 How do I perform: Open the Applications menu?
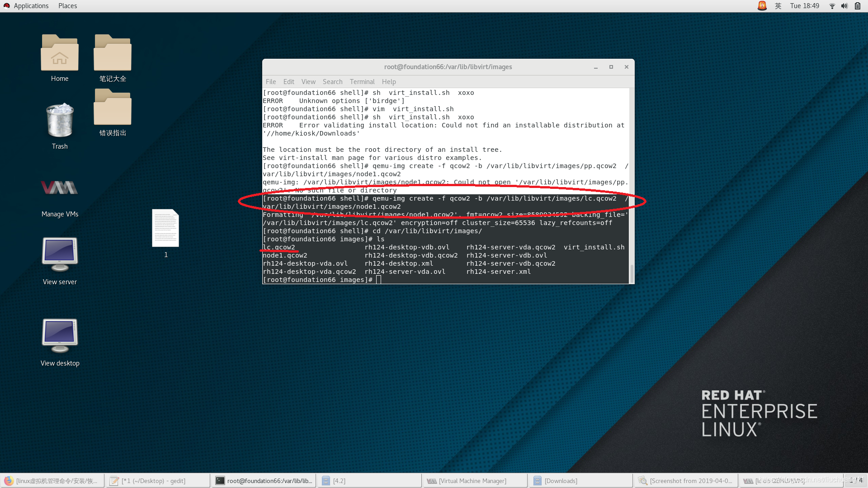click(x=31, y=6)
